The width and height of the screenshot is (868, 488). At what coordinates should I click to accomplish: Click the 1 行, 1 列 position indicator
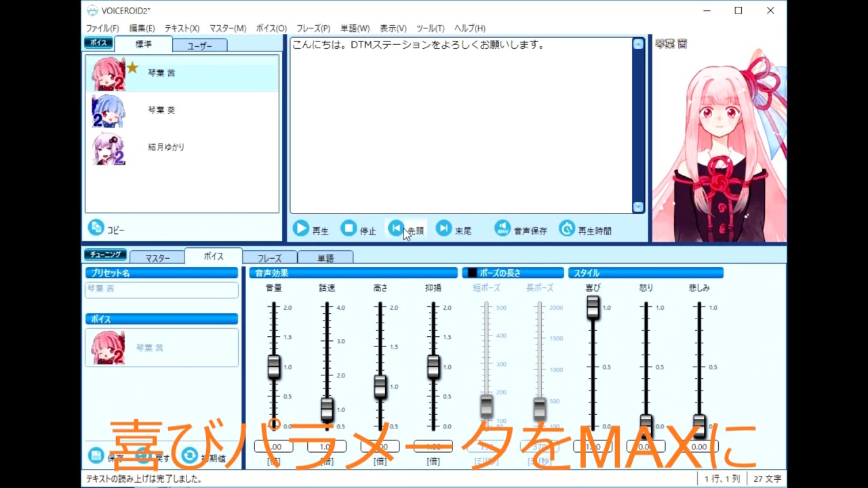coord(722,479)
